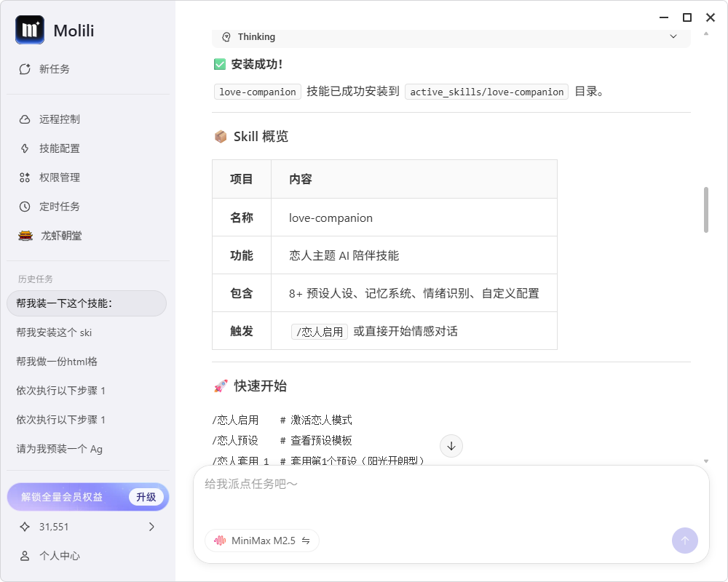Screen dimensions: 728x582
Task: Switch model via MiniMax M2.5 selector
Action: pos(262,541)
